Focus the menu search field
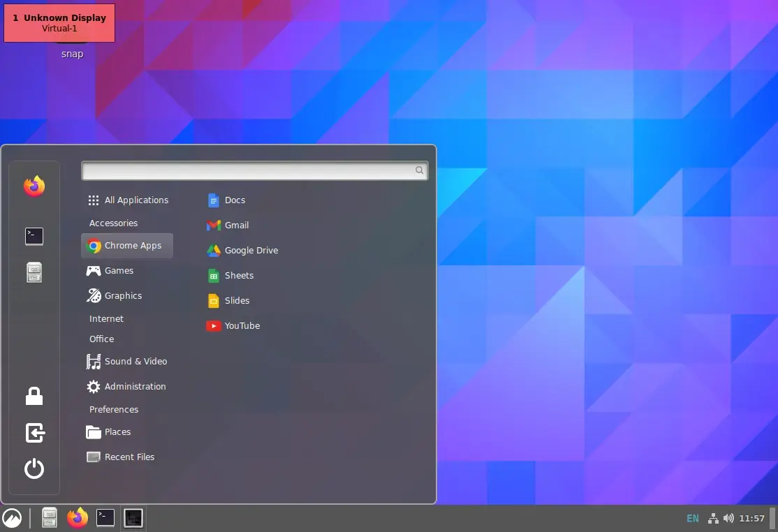 click(254, 170)
